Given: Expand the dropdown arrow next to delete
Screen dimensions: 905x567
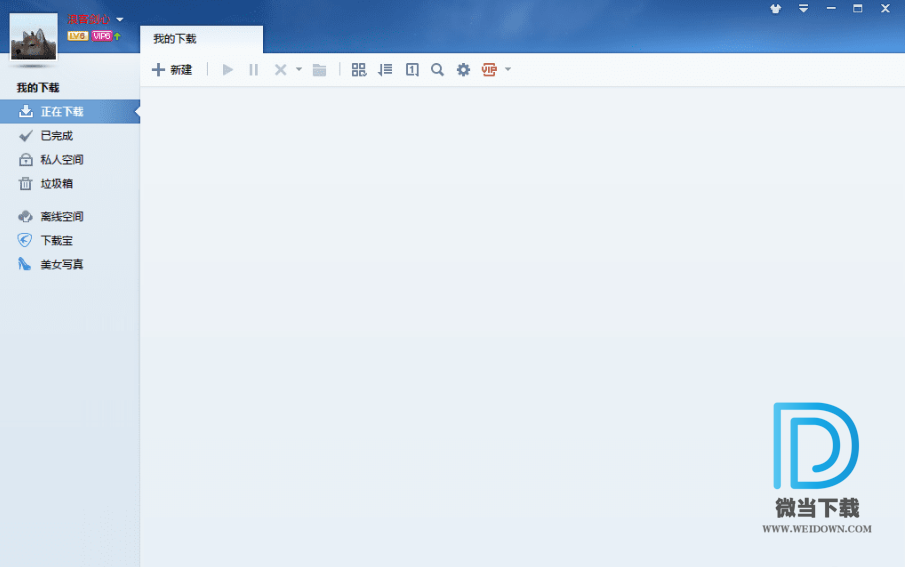Looking at the screenshot, I should [299, 70].
